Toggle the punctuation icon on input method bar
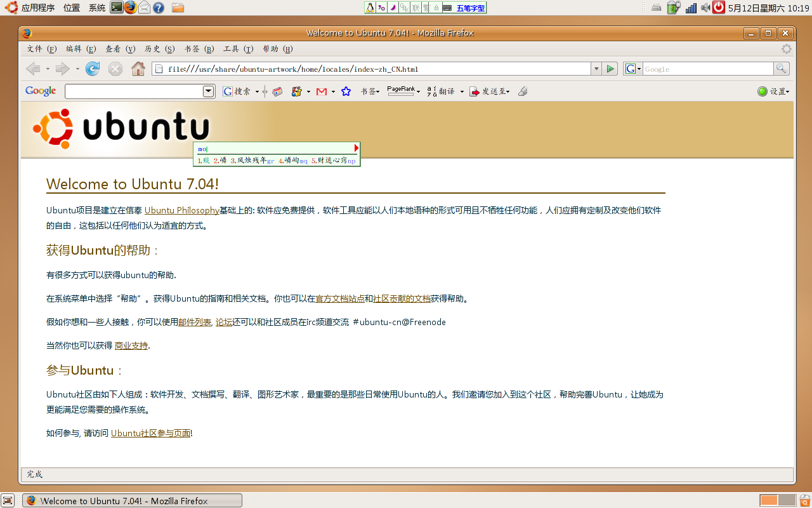 tap(381, 8)
